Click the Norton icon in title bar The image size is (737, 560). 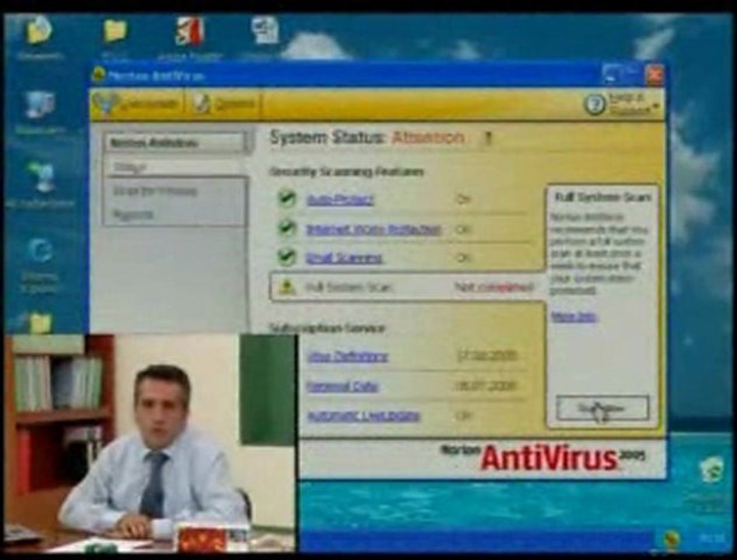point(98,75)
